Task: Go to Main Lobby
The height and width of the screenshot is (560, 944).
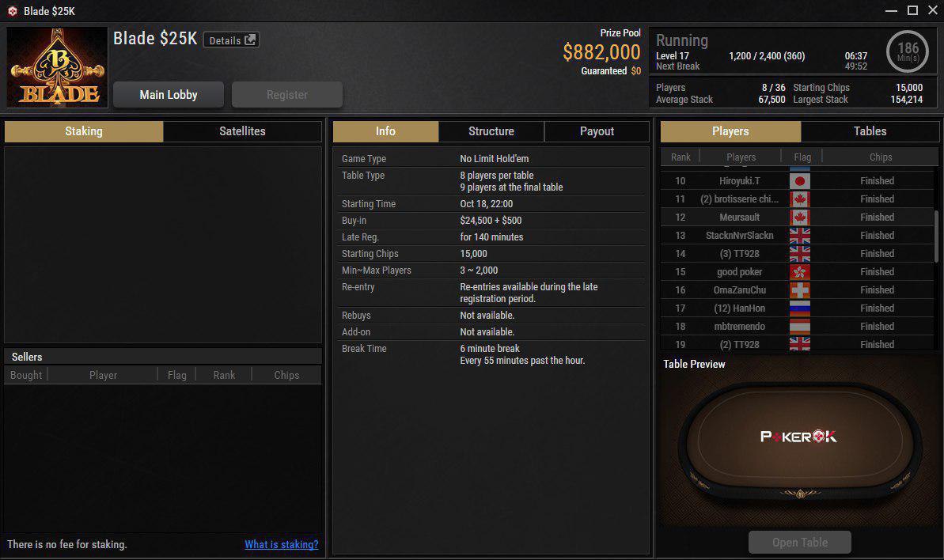Action: pyautogui.click(x=169, y=94)
